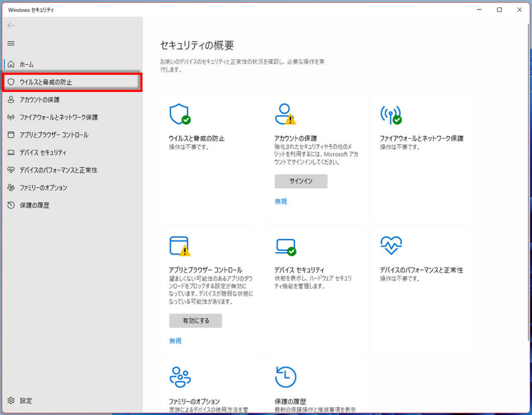Go to アカウントの保護 in the sidebar
The width and height of the screenshot is (532, 415).
tap(39, 100)
